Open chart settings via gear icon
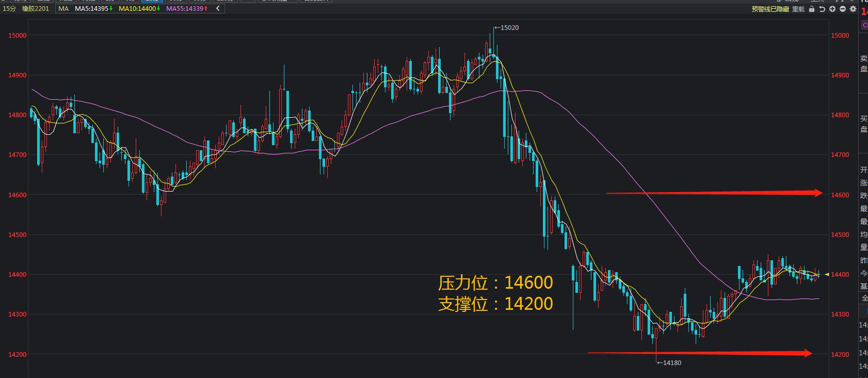The height and width of the screenshot is (378, 868). [x=853, y=9]
